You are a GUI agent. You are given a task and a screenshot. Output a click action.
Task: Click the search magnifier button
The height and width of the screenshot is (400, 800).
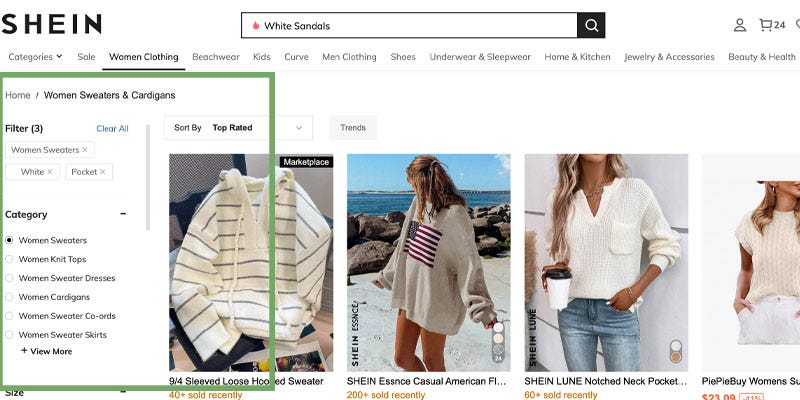coord(591,26)
